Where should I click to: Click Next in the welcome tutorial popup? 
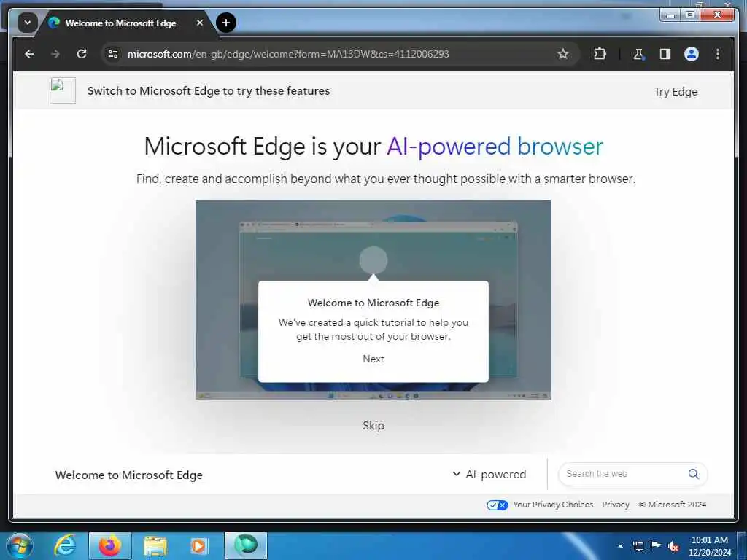tap(373, 359)
